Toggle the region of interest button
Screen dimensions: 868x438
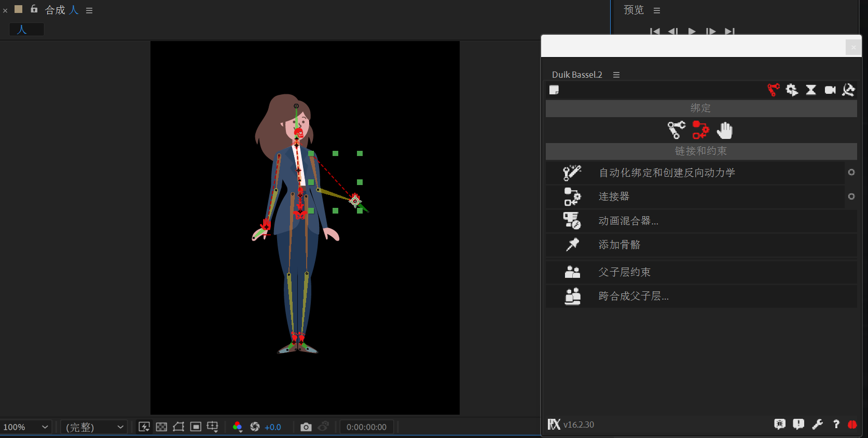pyautogui.click(x=196, y=427)
